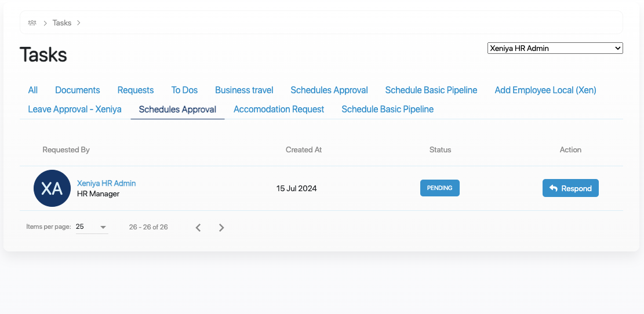Go to previous page arrow

[x=198, y=228]
